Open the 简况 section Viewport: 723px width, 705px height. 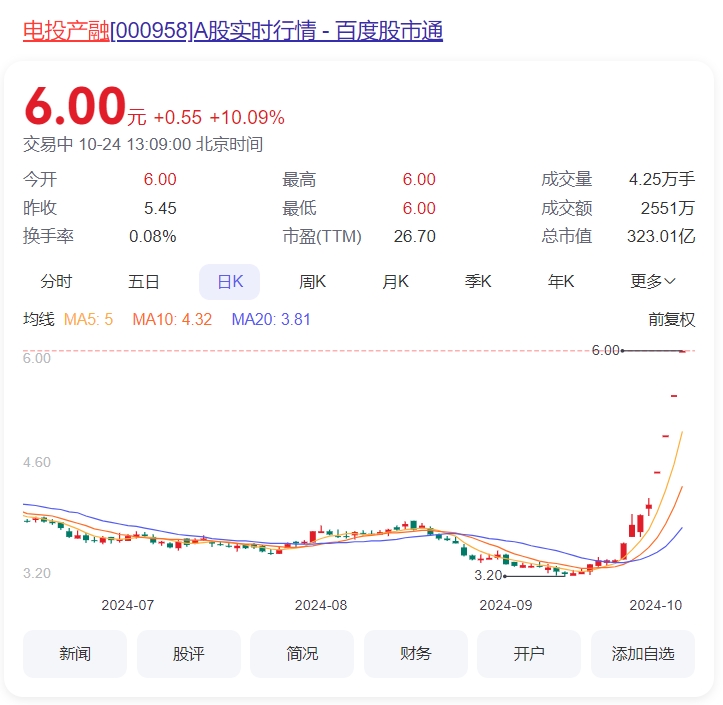pos(302,654)
